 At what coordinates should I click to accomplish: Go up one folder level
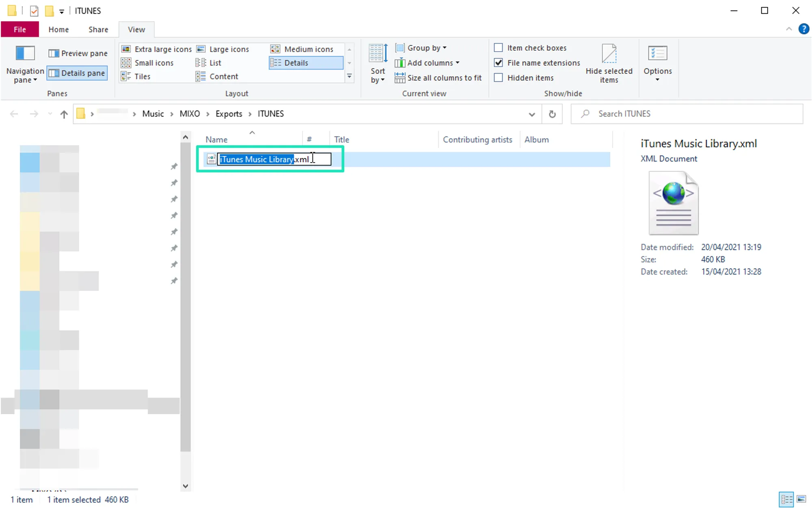64,114
